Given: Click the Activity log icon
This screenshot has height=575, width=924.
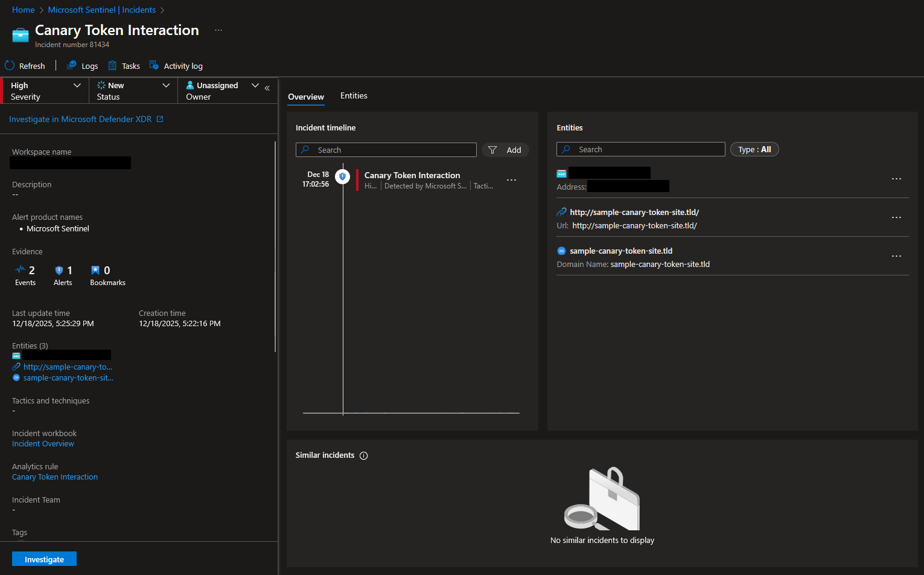Looking at the screenshot, I should pyautogui.click(x=154, y=65).
